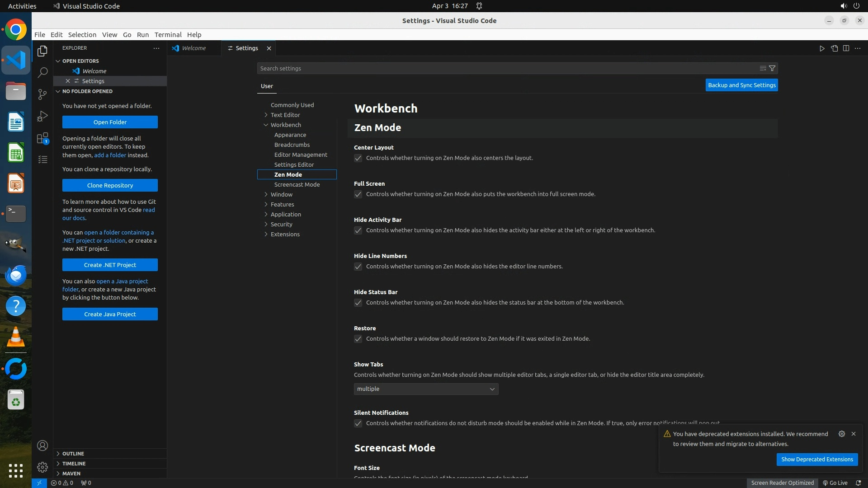The image size is (868, 488).
Task: Switch to the Welcome tab
Action: 193,48
